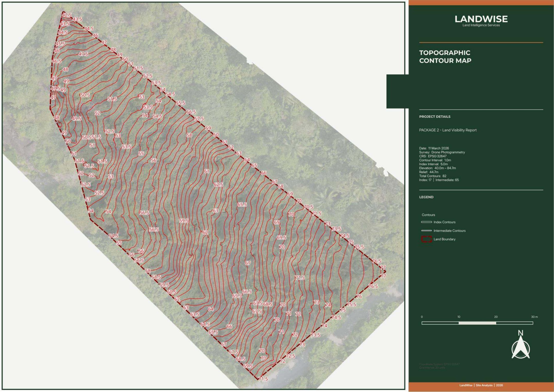
Task: Click the 55.5 contour label
Action: [180, 103]
